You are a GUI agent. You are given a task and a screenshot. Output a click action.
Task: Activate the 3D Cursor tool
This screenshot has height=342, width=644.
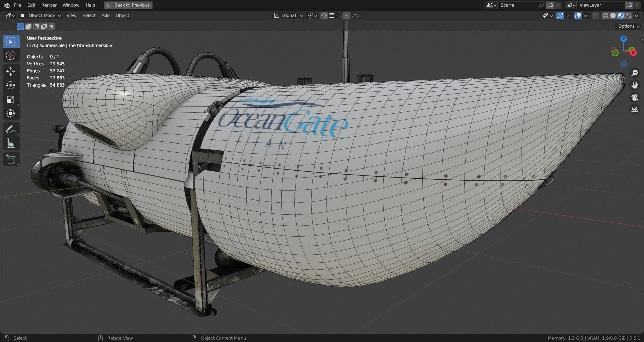pos(11,56)
